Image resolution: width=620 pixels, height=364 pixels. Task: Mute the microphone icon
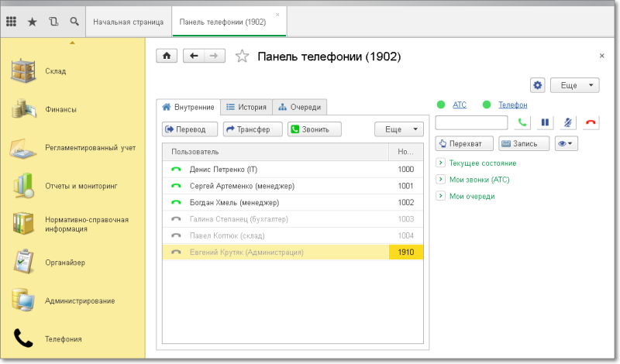(x=568, y=122)
